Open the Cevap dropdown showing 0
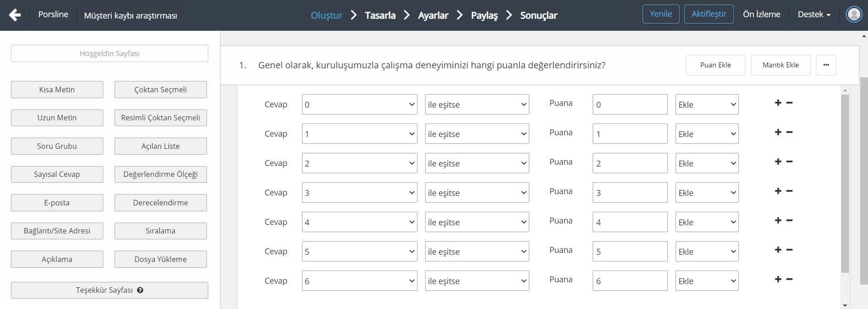868x309 pixels. coord(360,105)
